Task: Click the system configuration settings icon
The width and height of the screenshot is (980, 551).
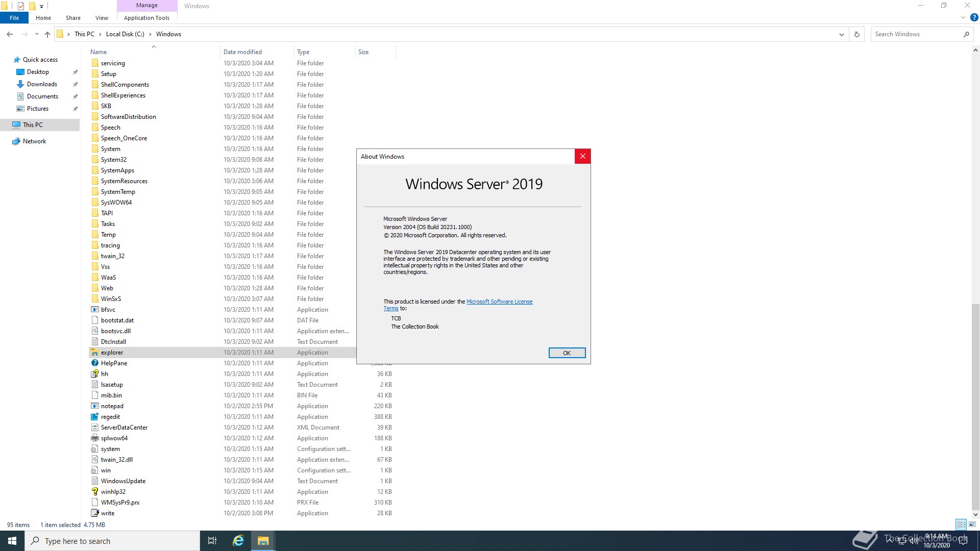Action: (94, 449)
